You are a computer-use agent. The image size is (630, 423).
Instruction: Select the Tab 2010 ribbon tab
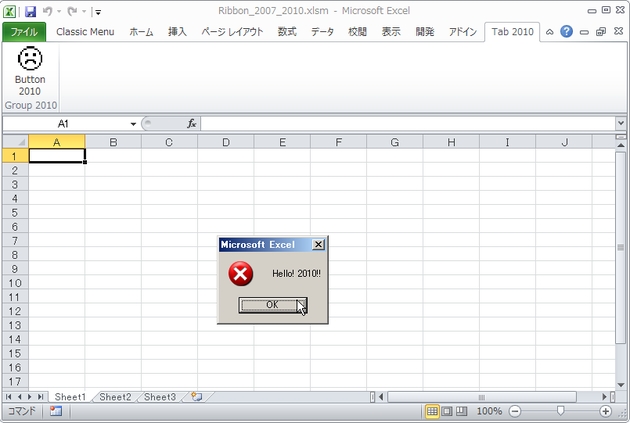click(x=512, y=32)
